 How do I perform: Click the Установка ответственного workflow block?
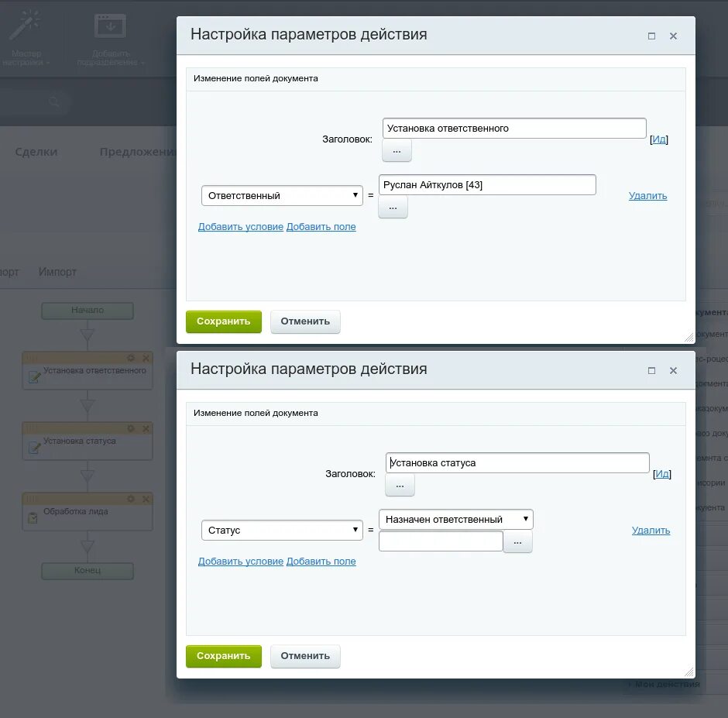pyautogui.click(x=88, y=370)
